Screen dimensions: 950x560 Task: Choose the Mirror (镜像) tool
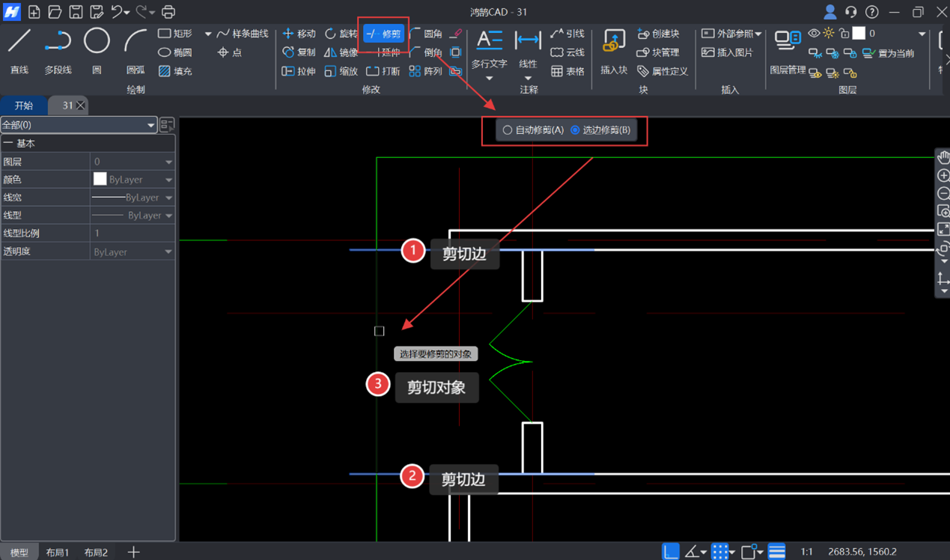point(341,52)
